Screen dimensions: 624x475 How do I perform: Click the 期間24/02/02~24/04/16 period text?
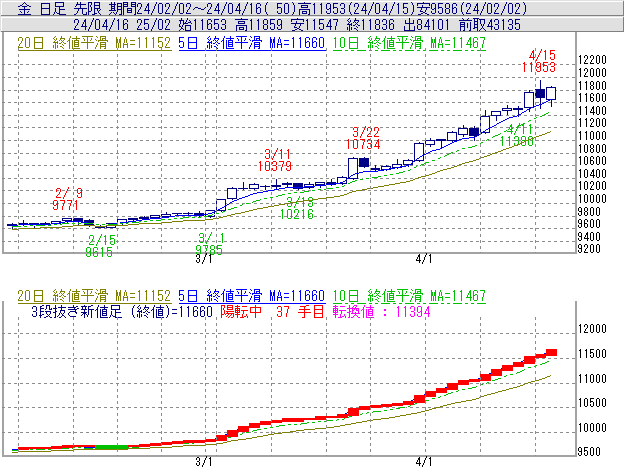188,9
